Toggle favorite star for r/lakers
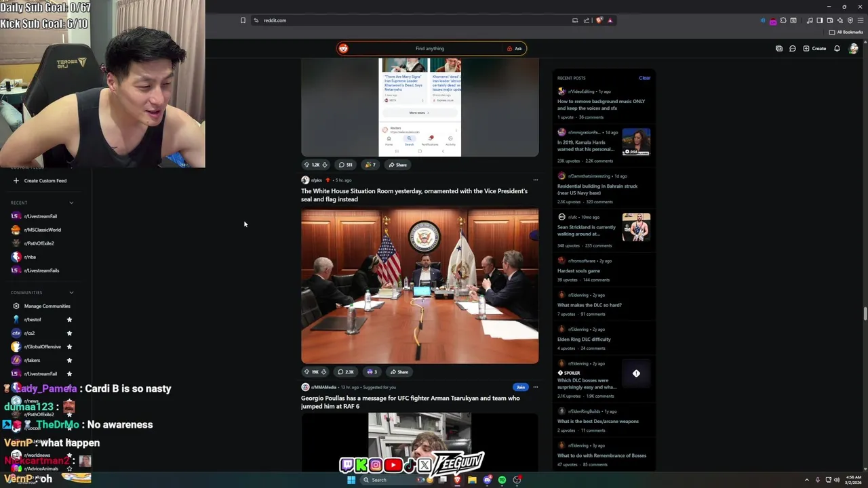 click(69, 361)
